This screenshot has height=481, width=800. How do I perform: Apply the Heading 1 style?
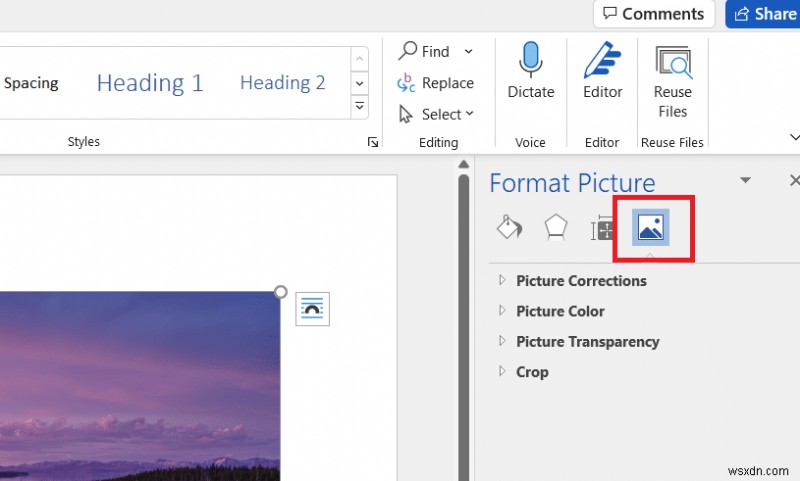pyautogui.click(x=149, y=83)
